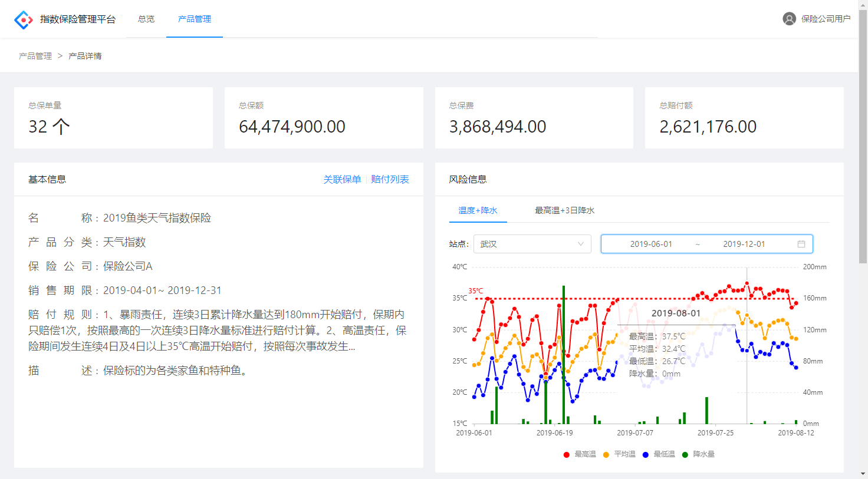Open the user avatar icon menu
The width and height of the screenshot is (868, 479).
790,18
